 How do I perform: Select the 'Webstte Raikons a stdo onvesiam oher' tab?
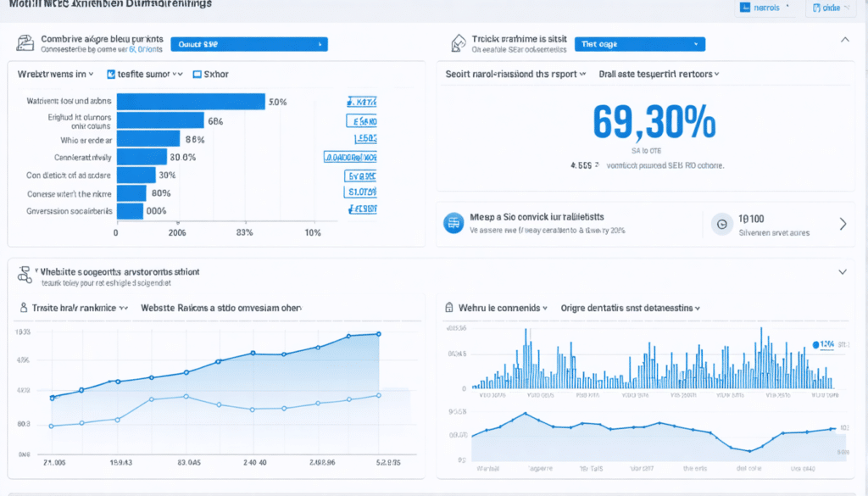click(221, 308)
